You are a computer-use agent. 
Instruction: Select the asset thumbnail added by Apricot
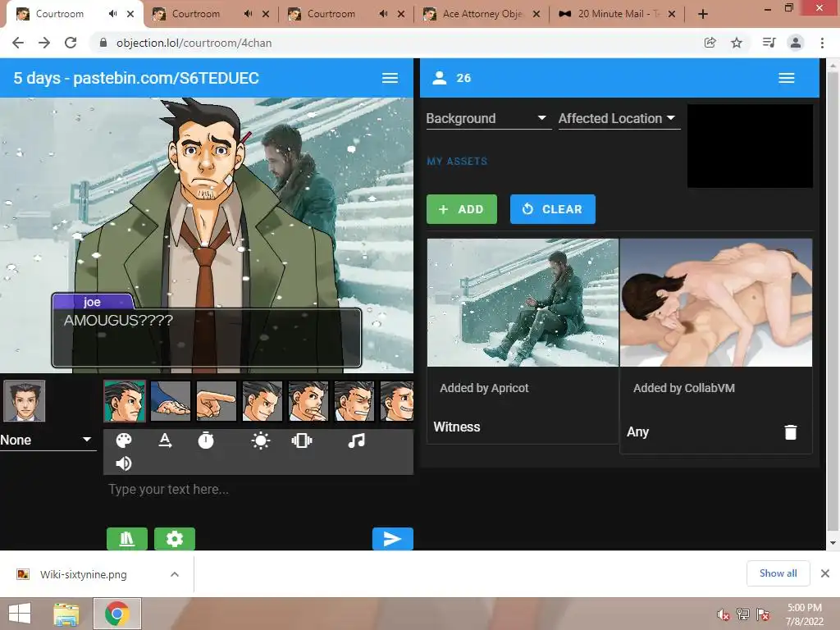(x=523, y=303)
